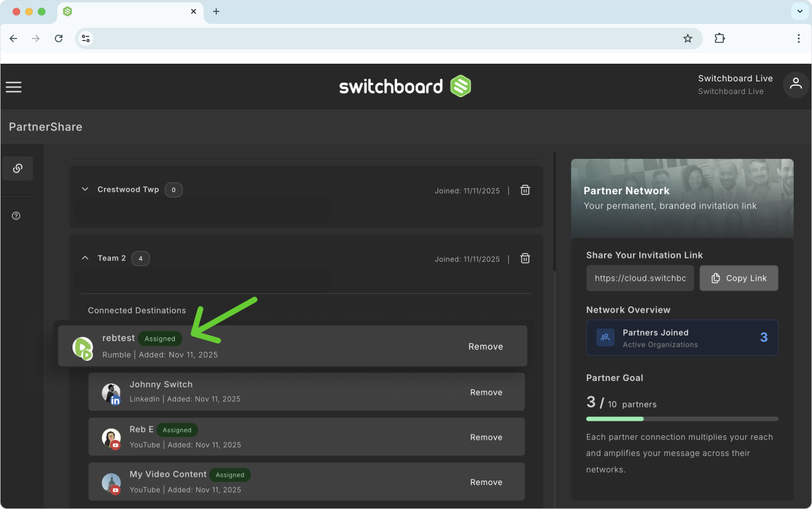Click My Video Content channel avatar
Image resolution: width=812 pixels, height=509 pixels.
[112, 483]
